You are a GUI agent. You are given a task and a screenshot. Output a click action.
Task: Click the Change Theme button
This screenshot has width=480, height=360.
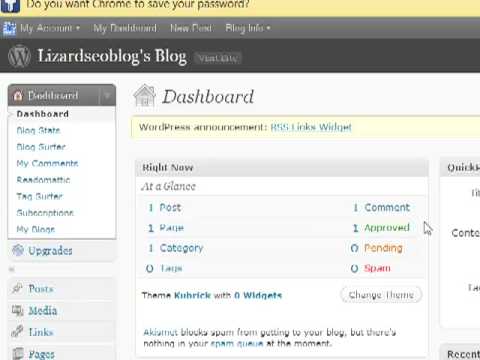coord(381,295)
